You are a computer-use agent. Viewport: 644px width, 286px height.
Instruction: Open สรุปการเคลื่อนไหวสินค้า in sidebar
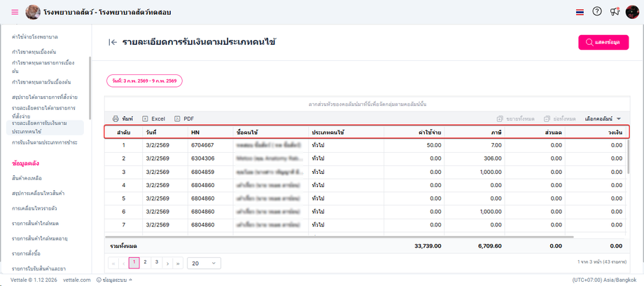click(39, 193)
